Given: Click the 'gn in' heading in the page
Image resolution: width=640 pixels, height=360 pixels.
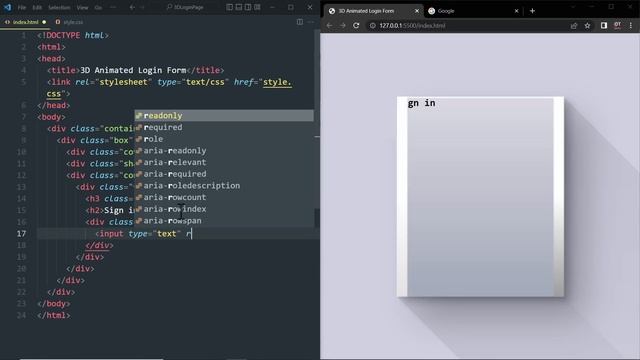Looking at the screenshot, I should [x=422, y=103].
